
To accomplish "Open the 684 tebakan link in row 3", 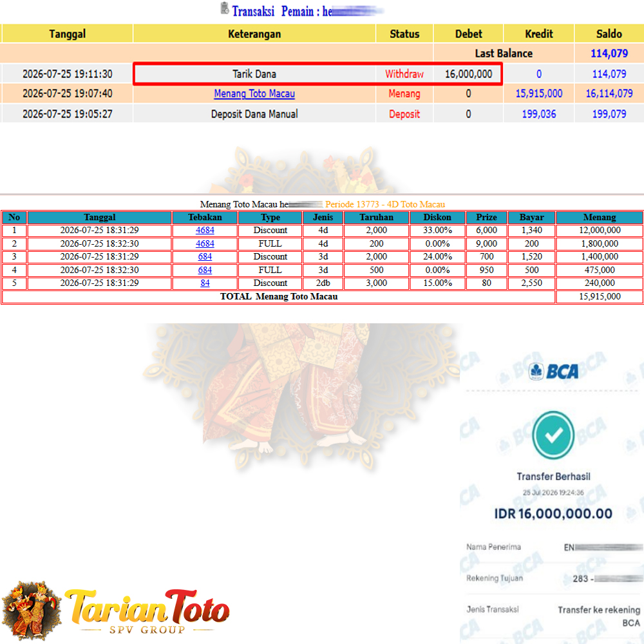I will (205, 257).
